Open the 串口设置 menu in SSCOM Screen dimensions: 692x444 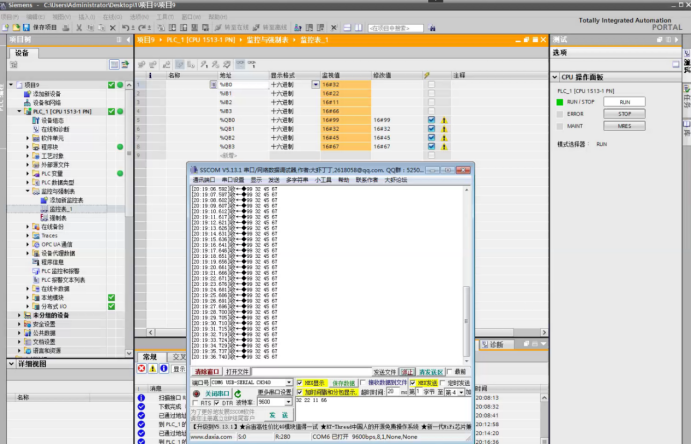point(233,180)
